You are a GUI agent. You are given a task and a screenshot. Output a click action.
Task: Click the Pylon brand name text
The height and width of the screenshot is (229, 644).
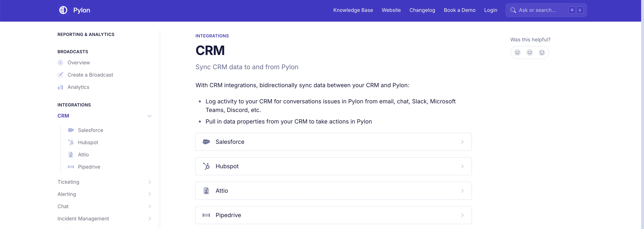[x=82, y=10]
